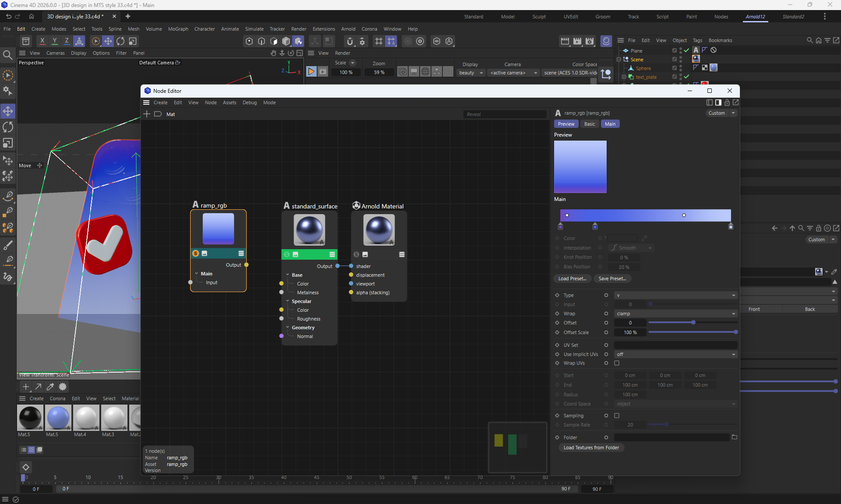Enable the Sampling checkbox
The width and height of the screenshot is (841, 504).
coord(617,416)
